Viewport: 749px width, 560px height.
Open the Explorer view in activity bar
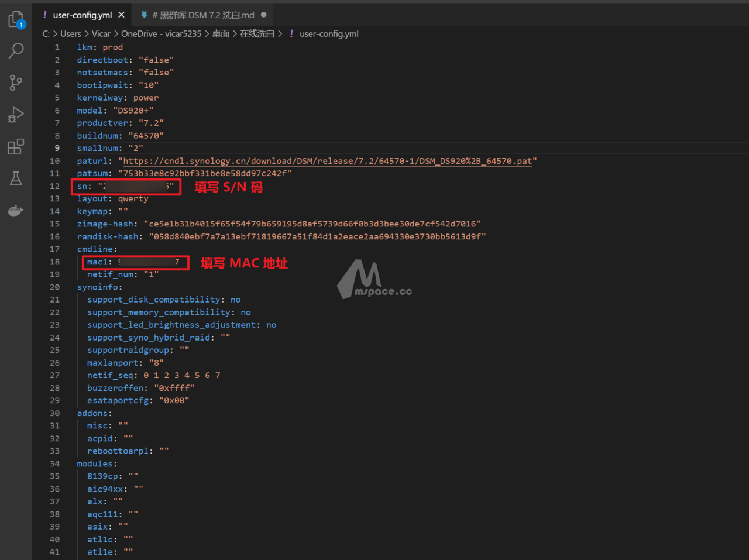[16, 20]
